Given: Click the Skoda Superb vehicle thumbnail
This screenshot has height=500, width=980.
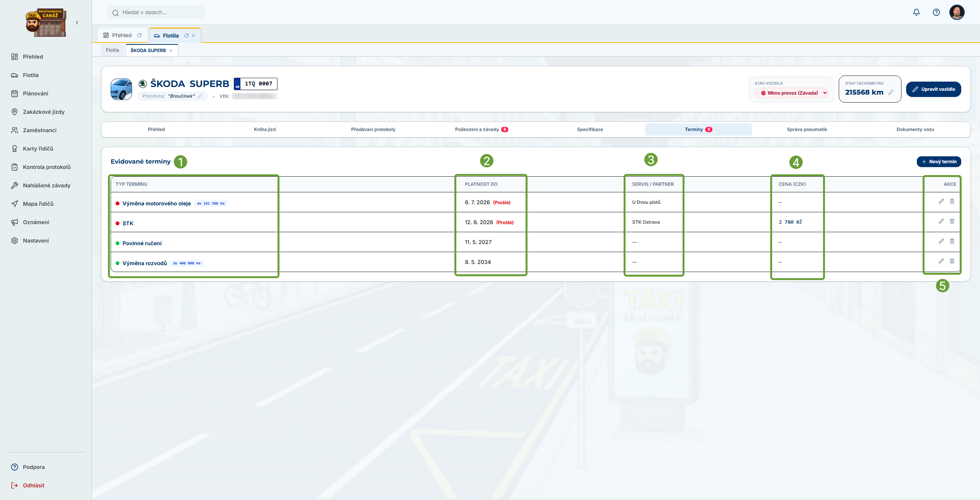Looking at the screenshot, I should click(121, 89).
